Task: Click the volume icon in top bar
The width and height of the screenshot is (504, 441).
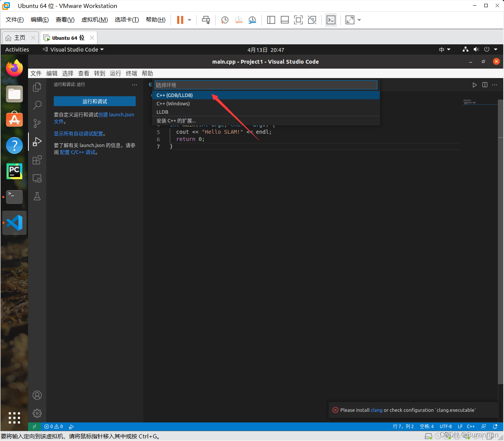Action: point(476,50)
